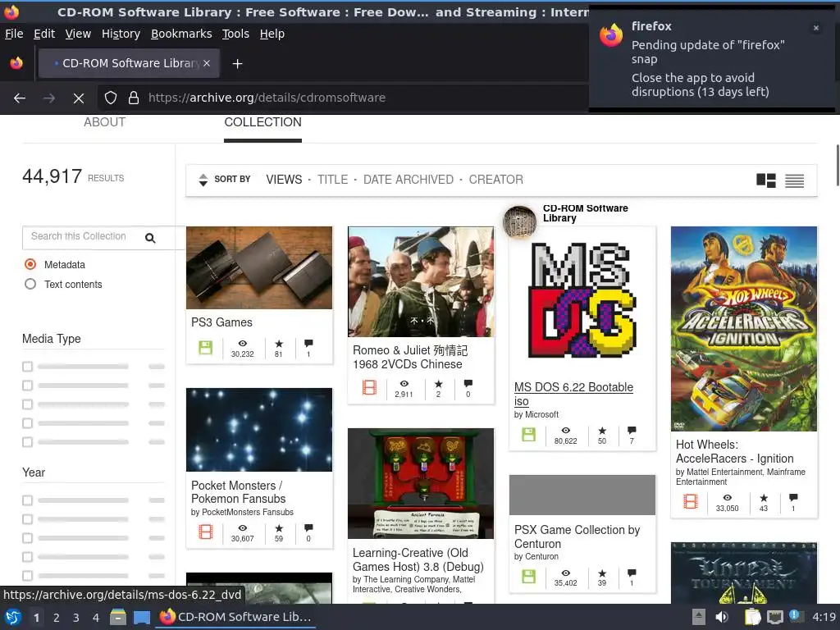Click the star icon on MS DOS 6.22 card
Viewport: 840px width, 630px height.
[602, 431]
